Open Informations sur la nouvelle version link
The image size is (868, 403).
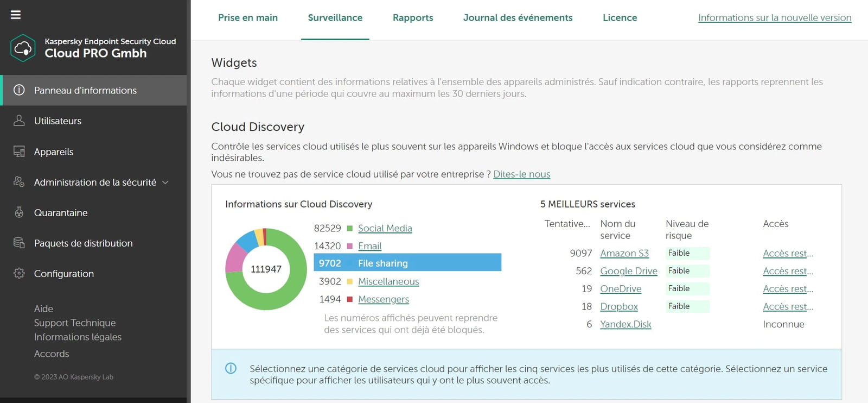tap(774, 18)
